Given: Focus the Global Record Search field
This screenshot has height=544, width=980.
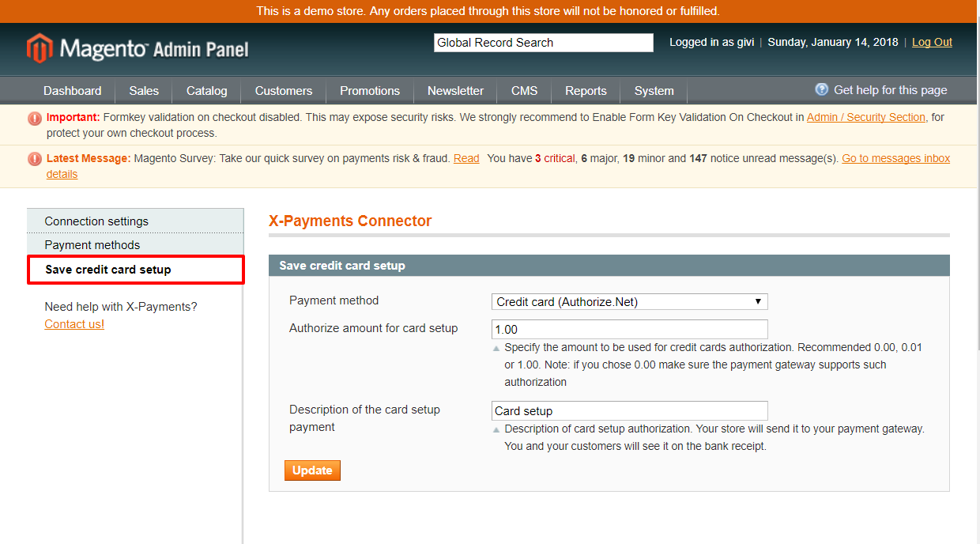Looking at the screenshot, I should click(x=544, y=43).
